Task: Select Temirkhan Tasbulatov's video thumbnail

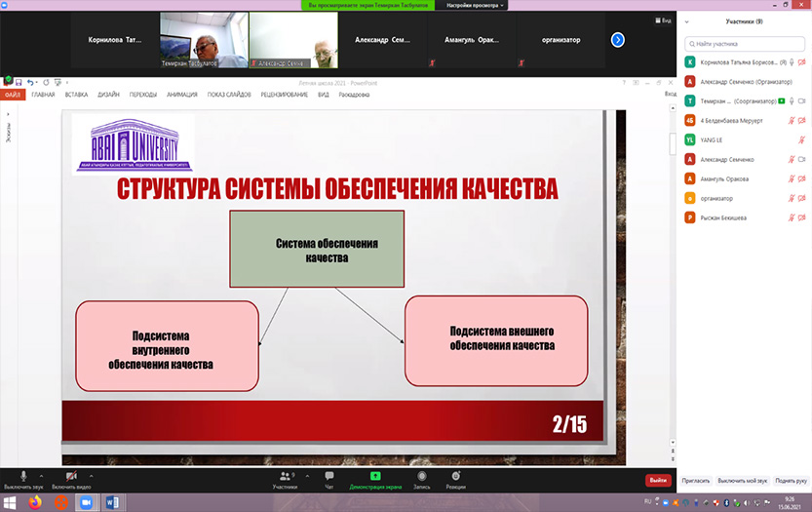Action: pyautogui.click(x=203, y=40)
